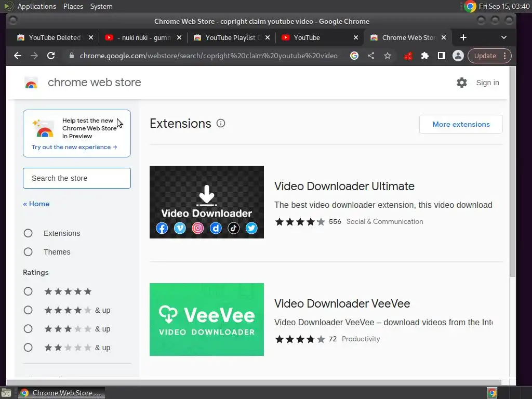Click Chrome icon in top panel
The width and height of the screenshot is (532, 399).
coord(470,6)
